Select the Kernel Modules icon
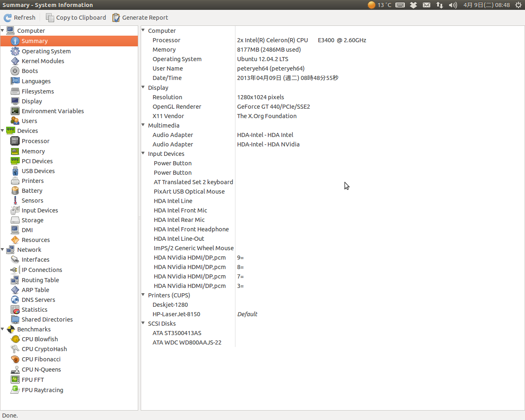The width and height of the screenshot is (525, 420). (15, 61)
